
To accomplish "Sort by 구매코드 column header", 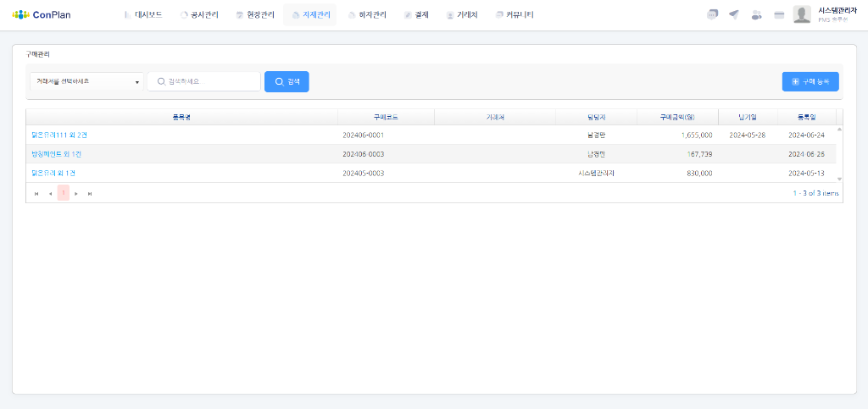I will pos(386,117).
